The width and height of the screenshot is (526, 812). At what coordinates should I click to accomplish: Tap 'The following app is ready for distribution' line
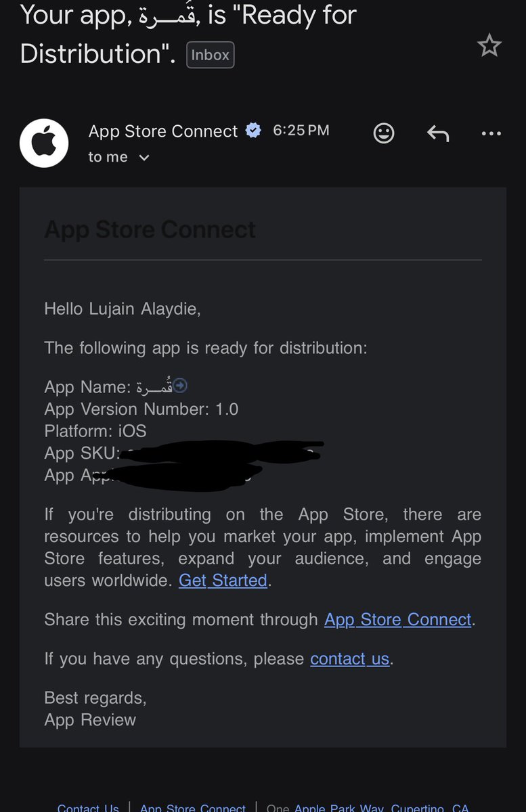[206, 348]
